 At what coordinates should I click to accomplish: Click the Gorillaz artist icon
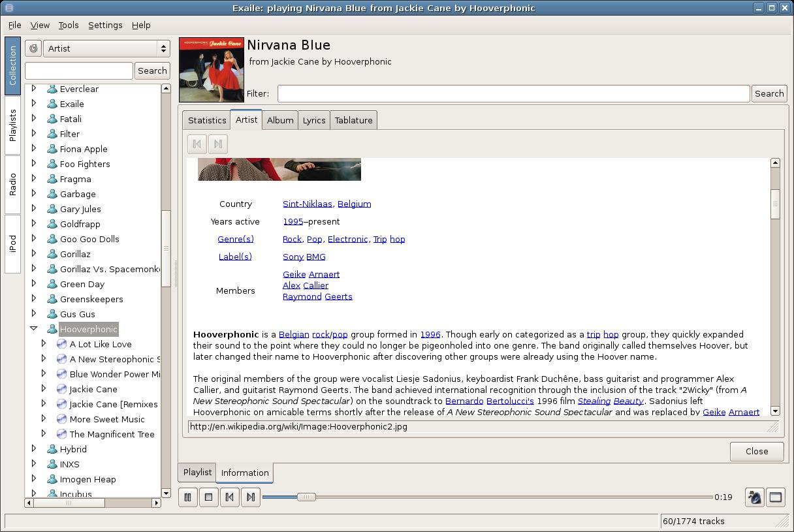click(52, 254)
